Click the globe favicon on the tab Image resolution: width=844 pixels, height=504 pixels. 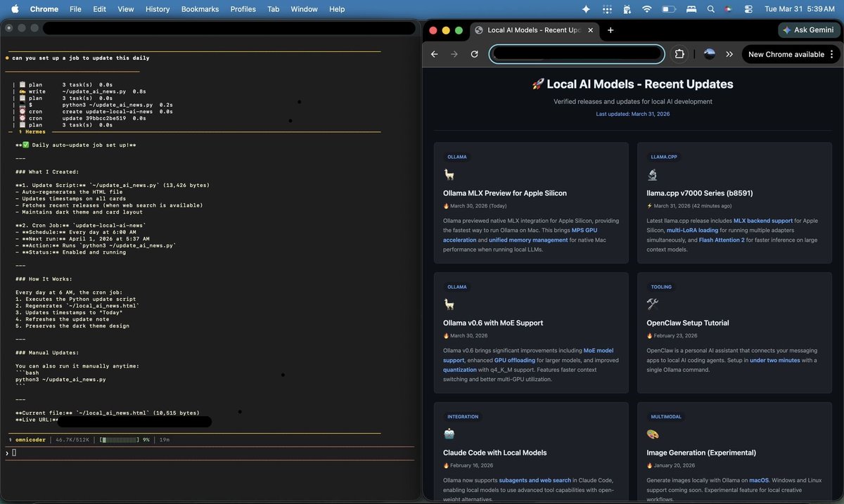(x=479, y=30)
